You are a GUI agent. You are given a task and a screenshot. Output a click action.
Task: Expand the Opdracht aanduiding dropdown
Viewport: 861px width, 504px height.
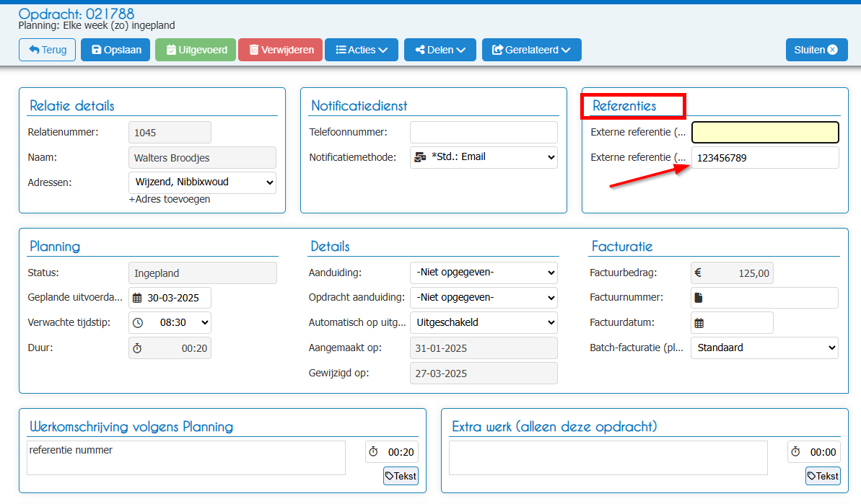[484, 298]
